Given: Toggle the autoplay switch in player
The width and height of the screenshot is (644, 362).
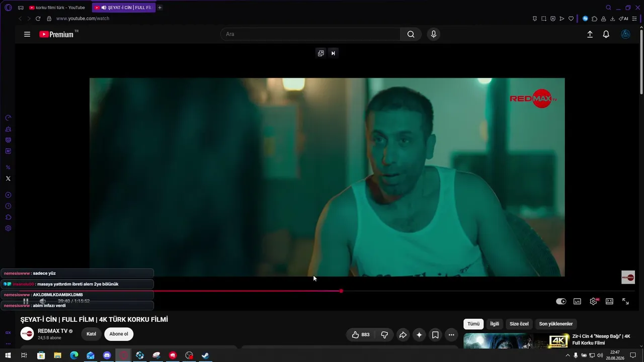Looking at the screenshot, I should tap(561, 301).
